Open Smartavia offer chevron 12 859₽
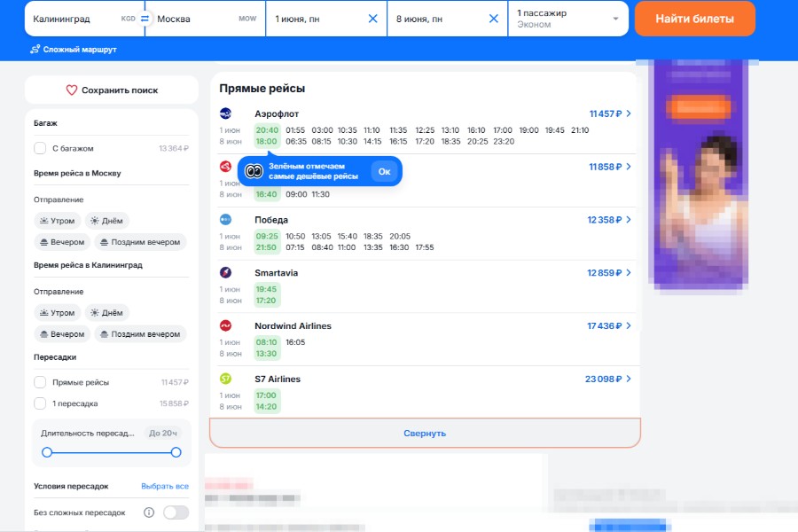798x532 pixels. [x=629, y=272]
